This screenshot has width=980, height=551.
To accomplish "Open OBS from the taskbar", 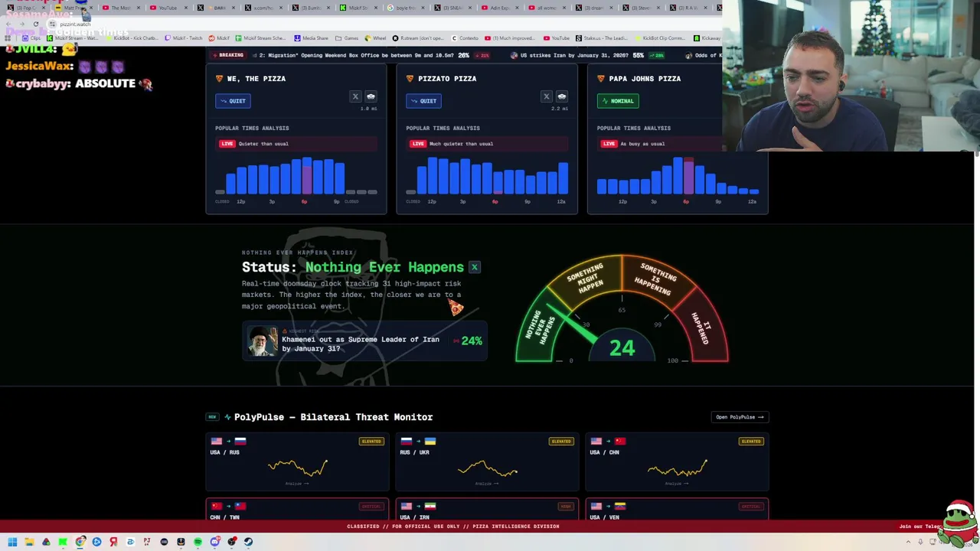I will [x=231, y=542].
